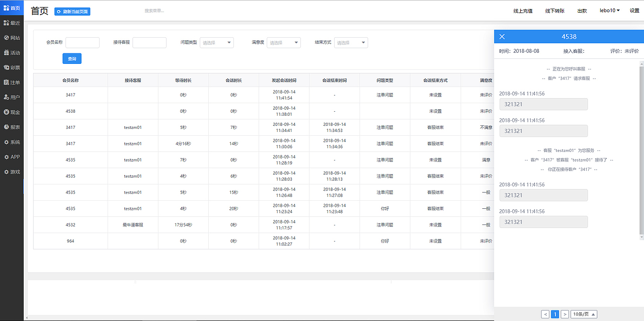This screenshot has height=321, width=644.
Task: Click the 会话结束时间 column header
Action: coord(334,81)
